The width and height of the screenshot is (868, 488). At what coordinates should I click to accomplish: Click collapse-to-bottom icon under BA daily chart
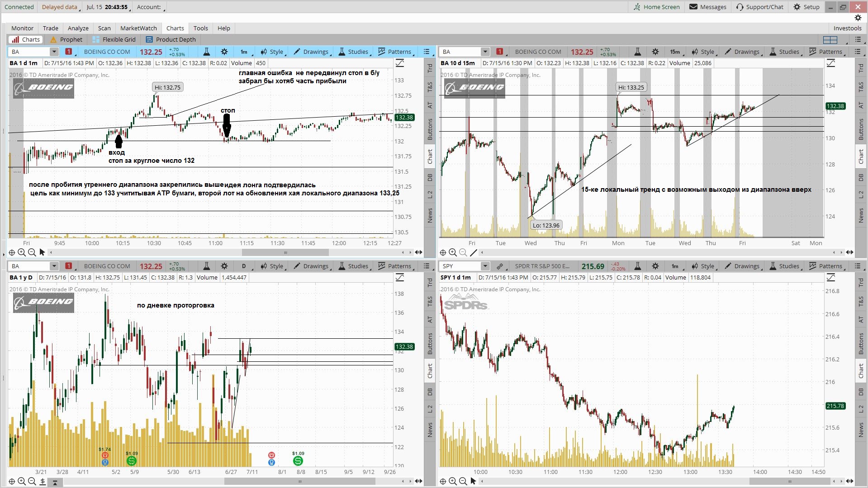point(55,482)
